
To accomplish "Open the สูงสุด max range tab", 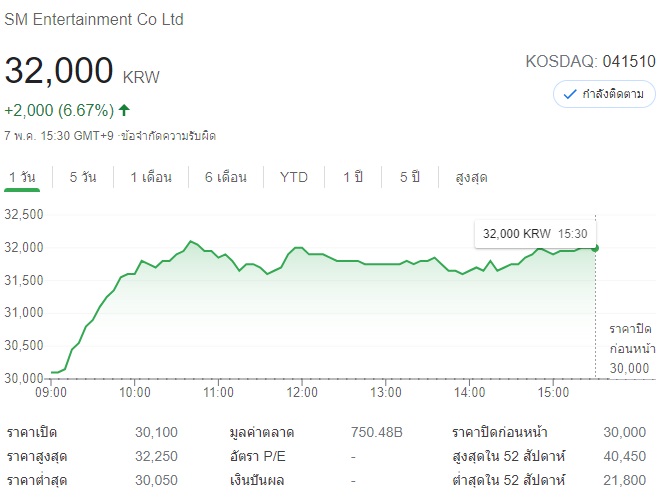I will pos(471,177).
